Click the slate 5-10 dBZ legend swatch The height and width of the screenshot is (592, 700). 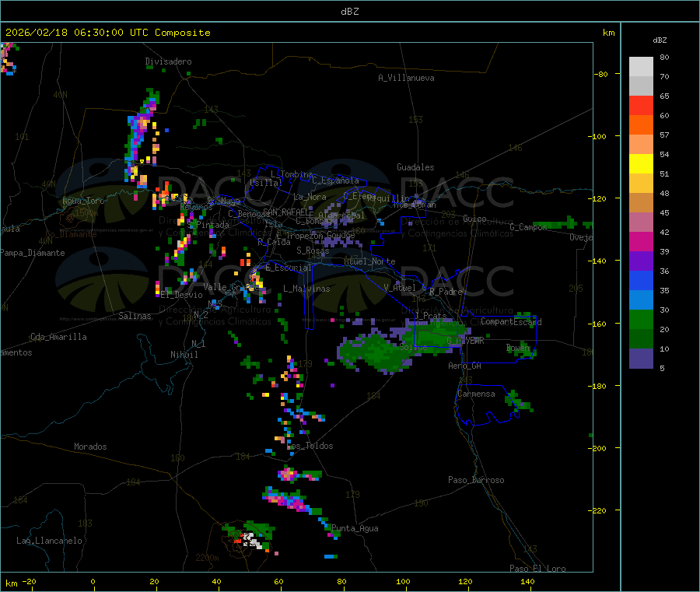click(x=641, y=359)
